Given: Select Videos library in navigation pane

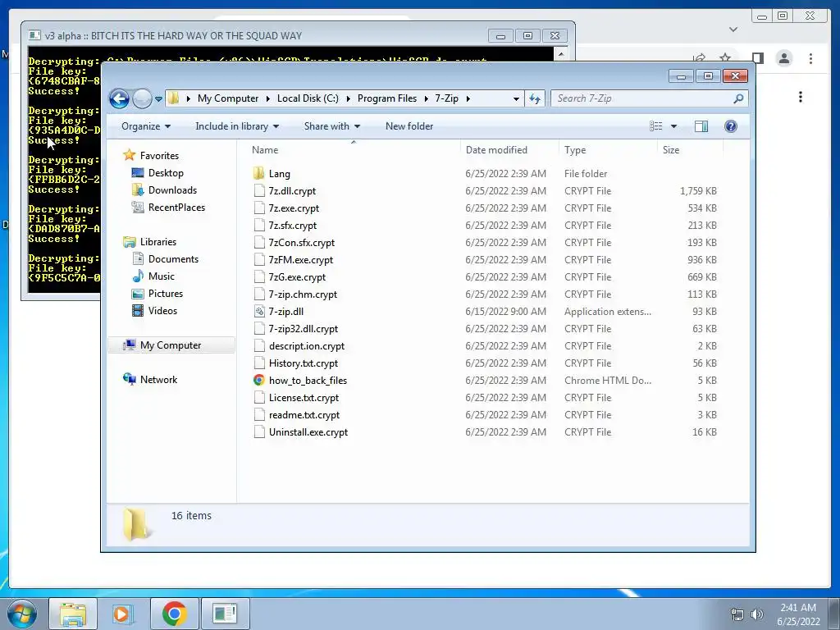Looking at the screenshot, I should [162, 311].
